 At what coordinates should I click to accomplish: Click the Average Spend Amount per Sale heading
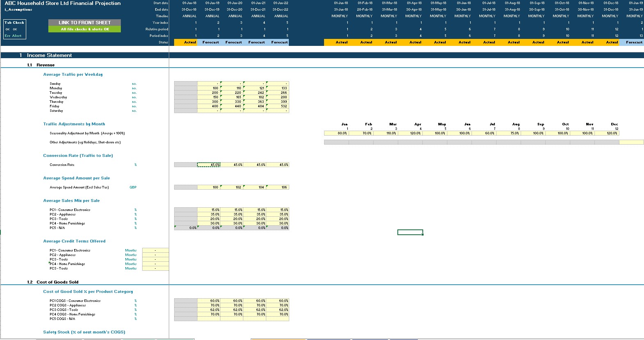(77, 178)
